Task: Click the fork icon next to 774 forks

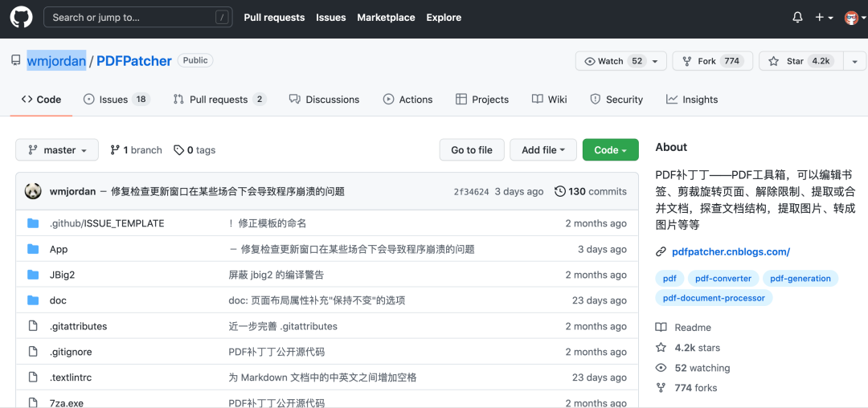Action: (661, 388)
